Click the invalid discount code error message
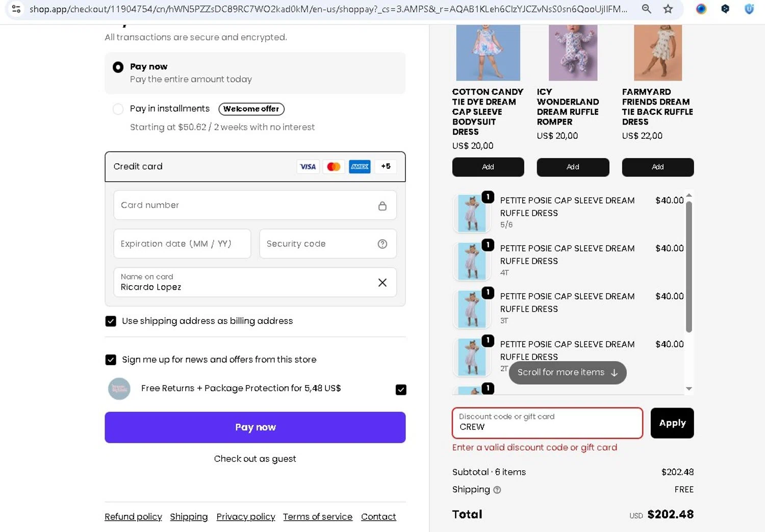765x532 pixels. coord(534,447)
